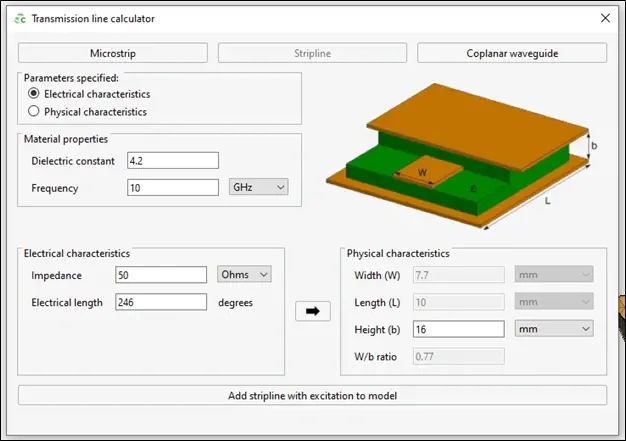This screenshot has width=626, height=441.
Task: Click Add stripline with excitation to model
Action: 312,395
